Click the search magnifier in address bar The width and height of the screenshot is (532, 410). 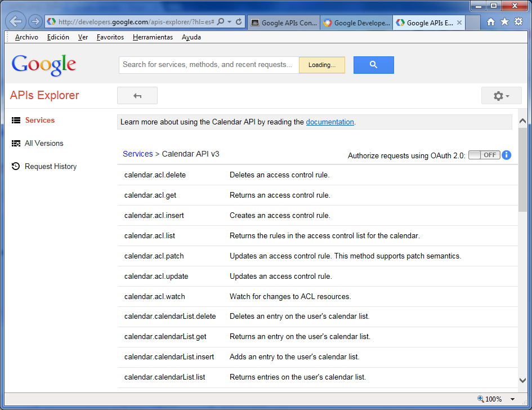pyautogui.click(x=221, y=22)
